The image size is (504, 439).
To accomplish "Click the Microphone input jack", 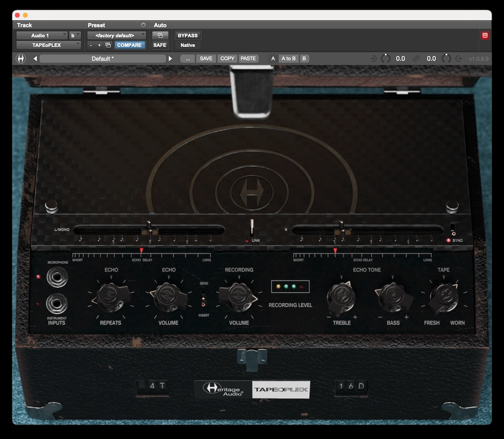I will (x=57, y=277).
